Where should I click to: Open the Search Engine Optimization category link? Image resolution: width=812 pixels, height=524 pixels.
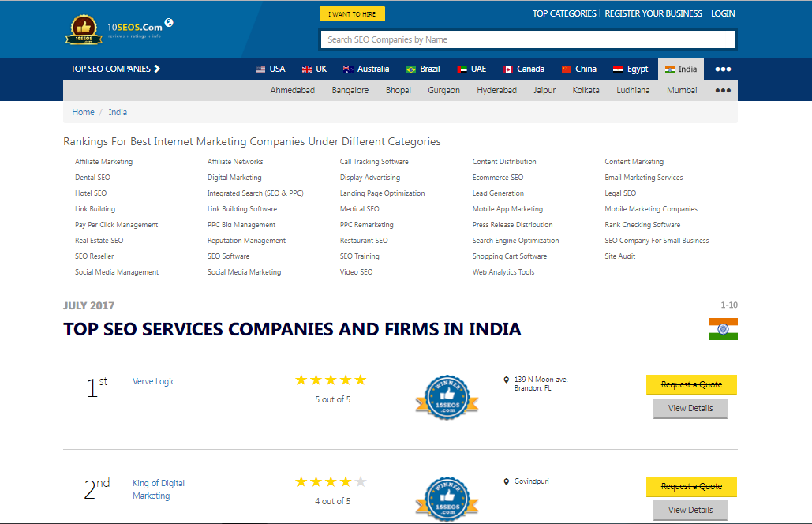(515, 241)
